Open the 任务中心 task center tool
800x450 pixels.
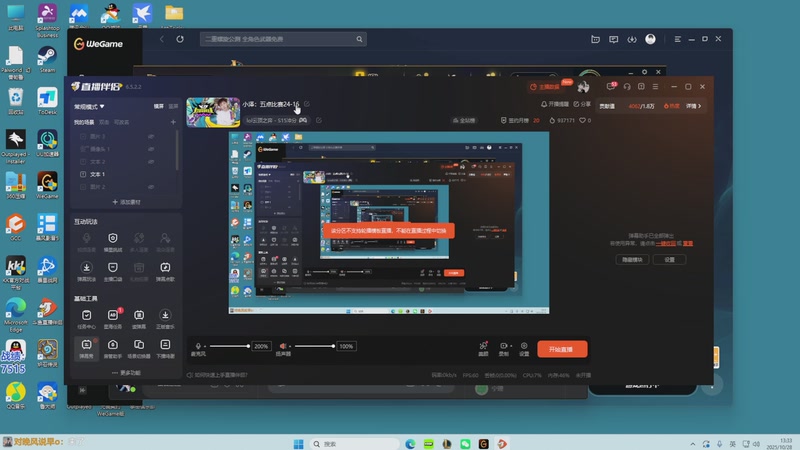(86, 319)
